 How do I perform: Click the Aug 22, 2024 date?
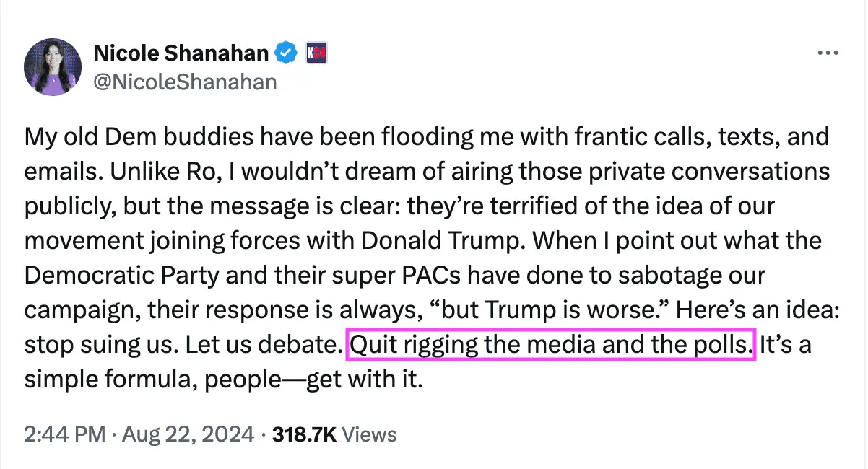point(188,434)
